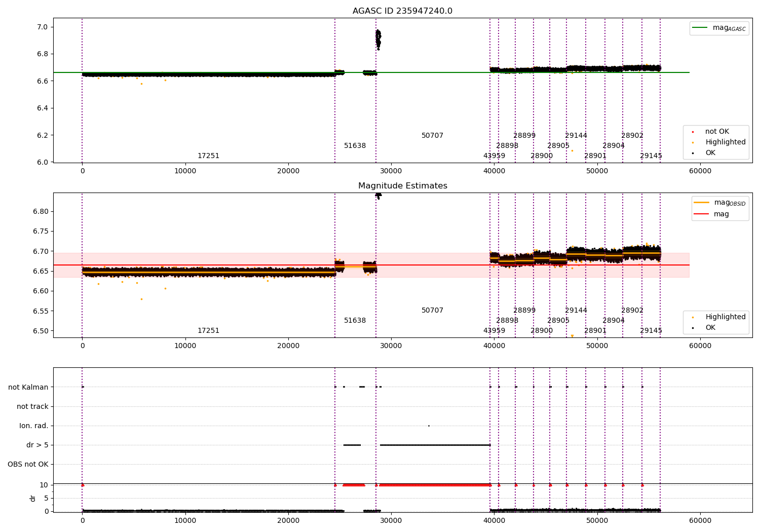Click the 'not track' axis label

pyautogui.click(x=32, y=407)
